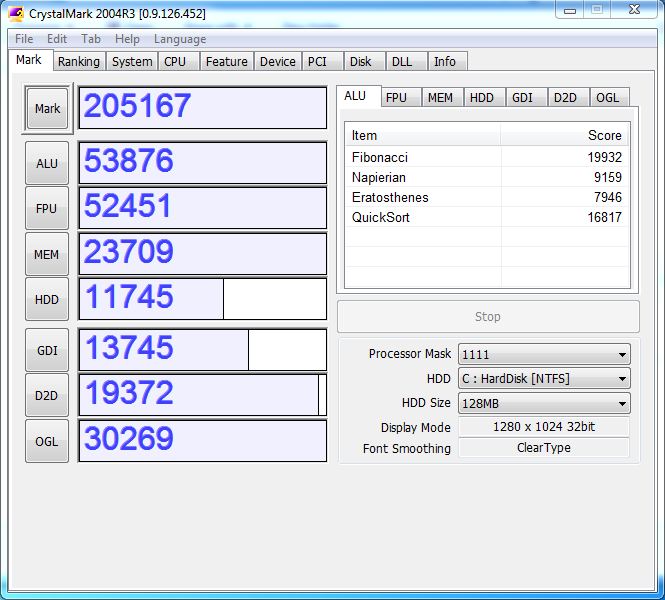Image resolution: width=665 pixels, height=600 pixels.
Task: Open the HDD drive selection dropdown
Action: [x=543, y=379]
